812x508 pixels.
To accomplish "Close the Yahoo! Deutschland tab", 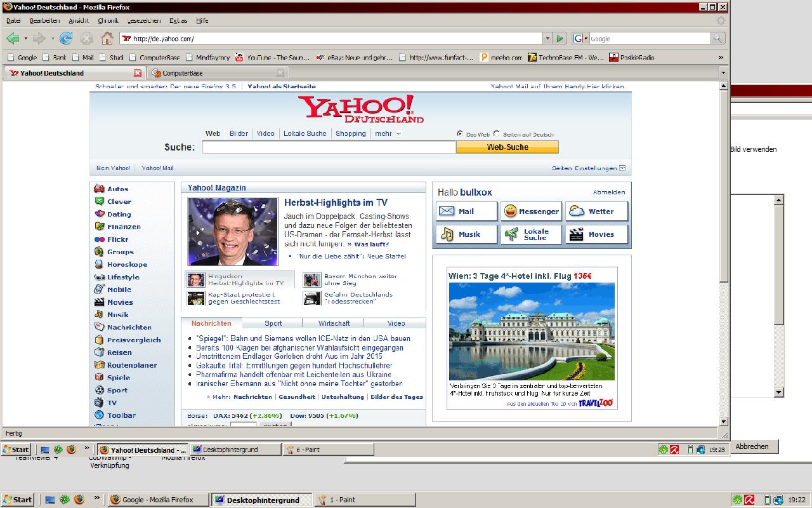I will point(138,73).
